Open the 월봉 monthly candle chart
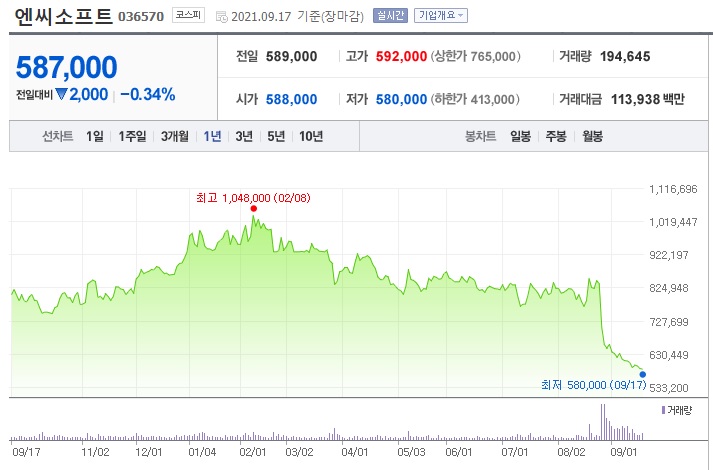Image resolution: width=713 pixels, height=470 pixels. click(592, 136)
